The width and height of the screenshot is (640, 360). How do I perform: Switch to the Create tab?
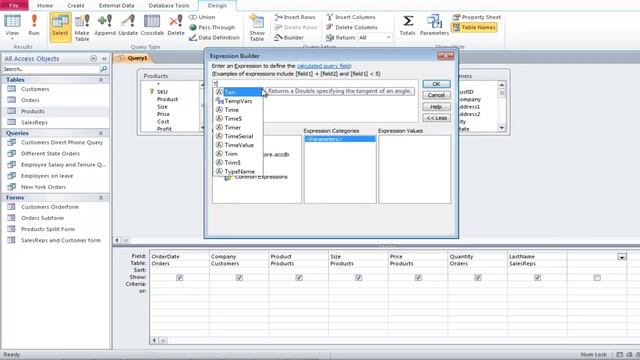click(76, 6)
